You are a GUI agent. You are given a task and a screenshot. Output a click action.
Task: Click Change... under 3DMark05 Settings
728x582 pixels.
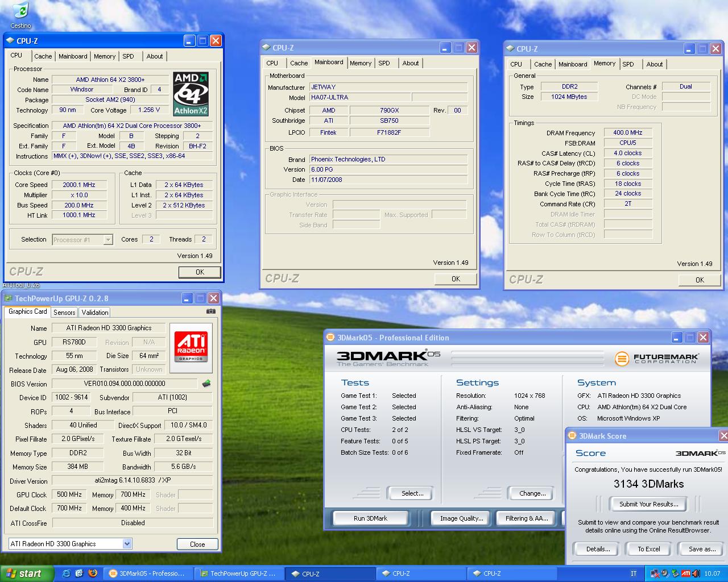[532, 493]
